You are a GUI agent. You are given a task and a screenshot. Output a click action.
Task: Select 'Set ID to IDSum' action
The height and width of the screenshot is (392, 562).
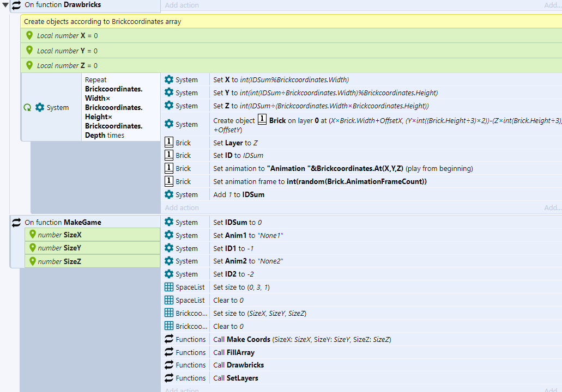click(238, 155)
